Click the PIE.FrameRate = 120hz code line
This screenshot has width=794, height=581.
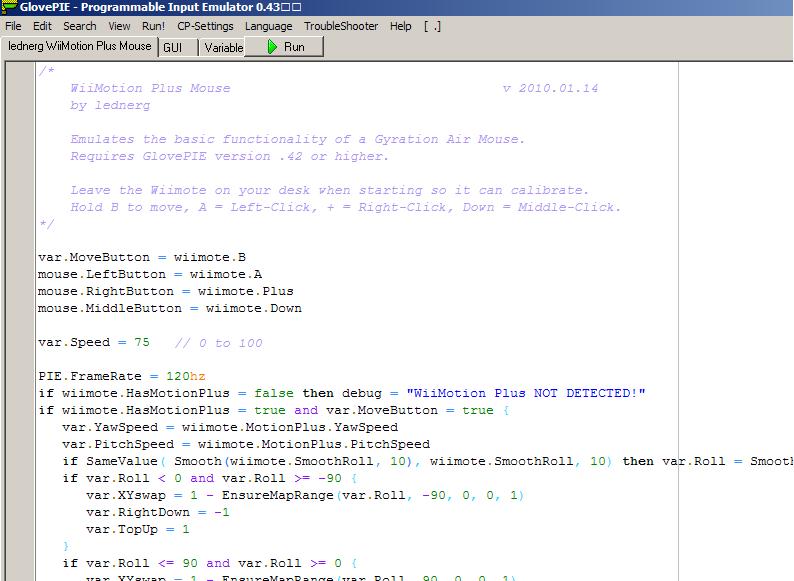coord(121,377)
